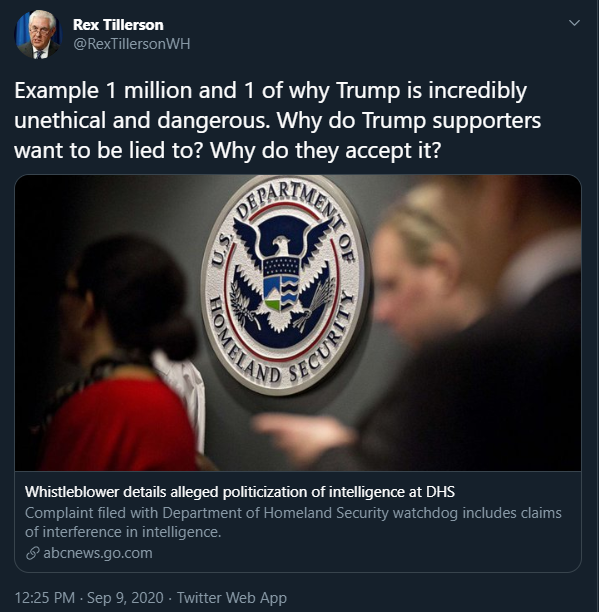Open the 12:25 PM timestamp link
599x612 pixels.
click(44, 598)
